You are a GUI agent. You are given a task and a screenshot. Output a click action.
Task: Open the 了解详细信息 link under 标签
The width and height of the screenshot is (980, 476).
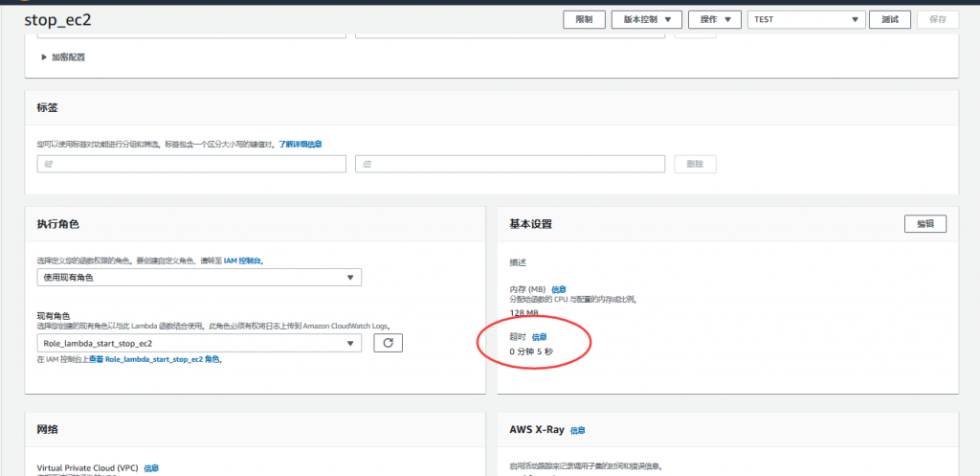tap(300, 144)
